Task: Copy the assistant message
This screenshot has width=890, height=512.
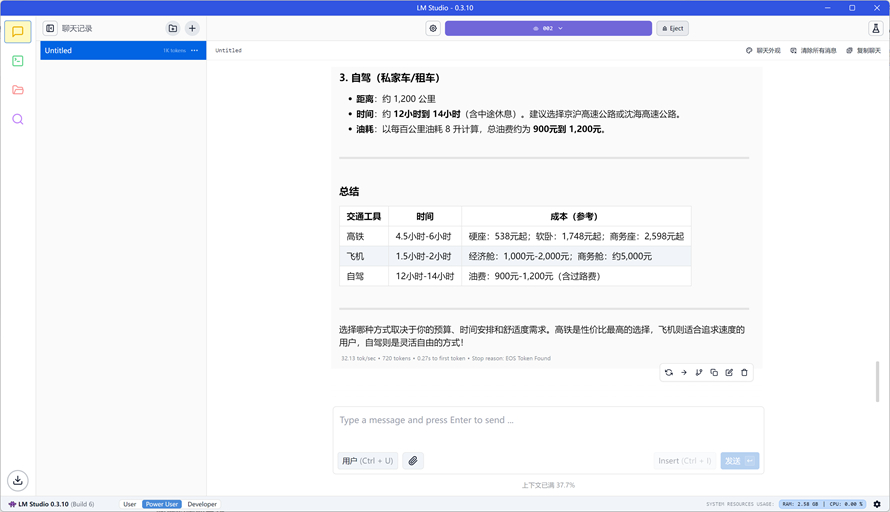Action: 714,372
